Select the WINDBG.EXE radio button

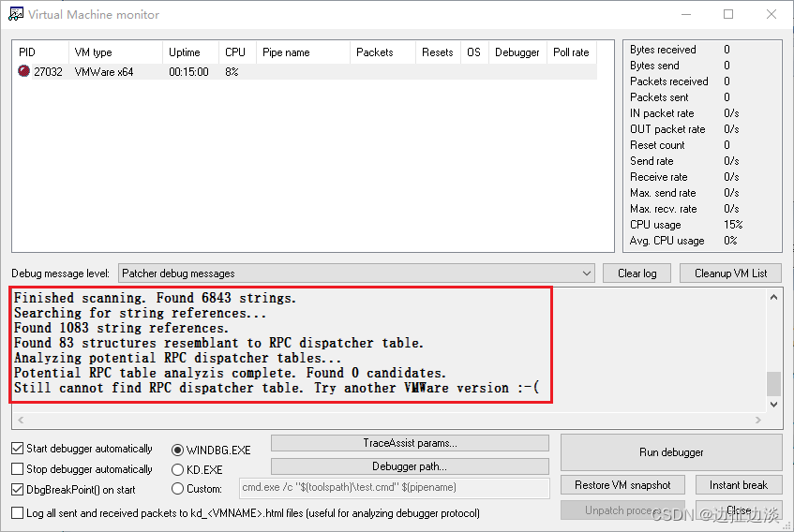point(177,450)
